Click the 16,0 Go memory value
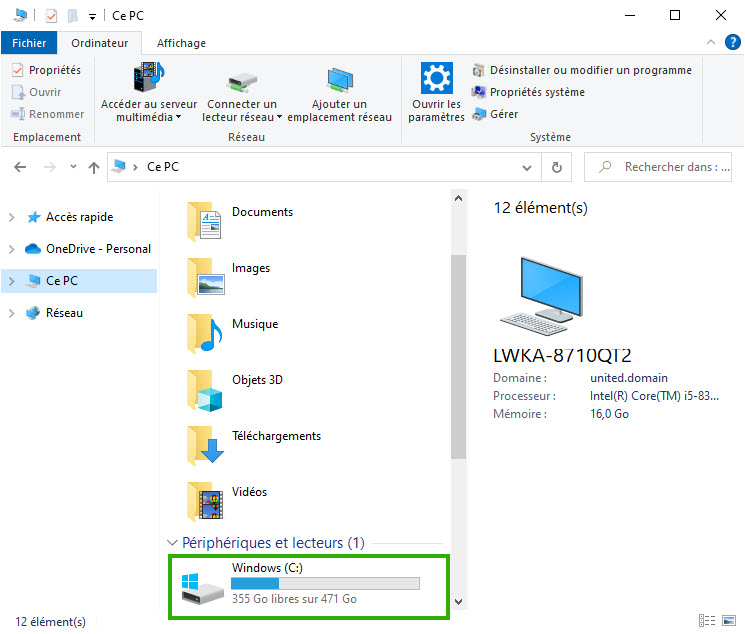 609,414
